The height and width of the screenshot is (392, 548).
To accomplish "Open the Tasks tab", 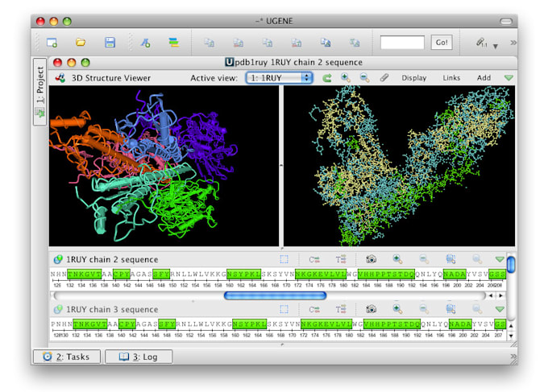I will click(66, 356).
